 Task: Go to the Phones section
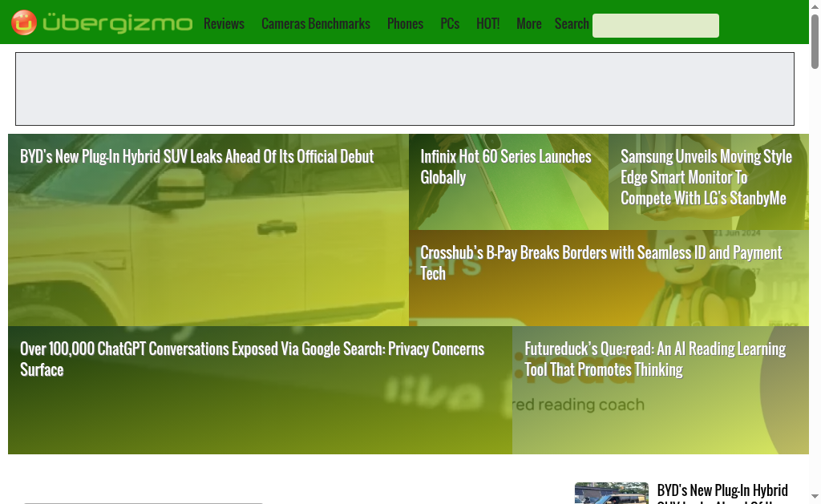[x=405, y=24]
